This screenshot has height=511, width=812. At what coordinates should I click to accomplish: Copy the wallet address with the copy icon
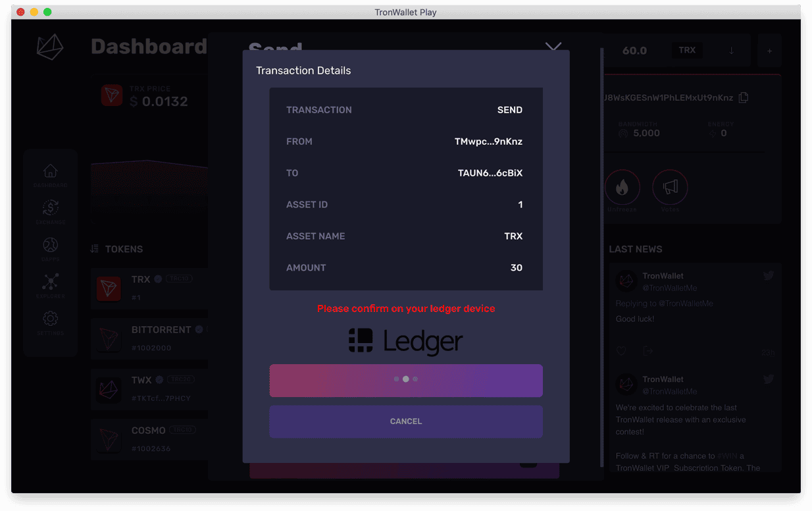coord(744,97)
